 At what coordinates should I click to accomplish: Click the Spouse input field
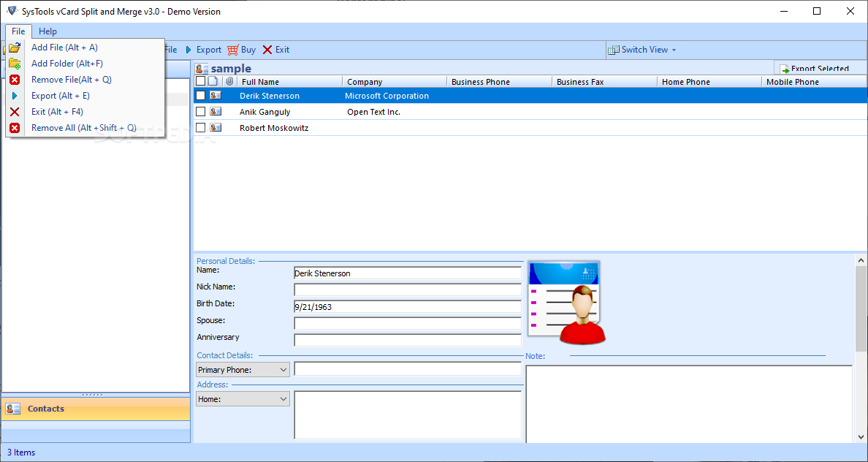(x=408, y=324)
